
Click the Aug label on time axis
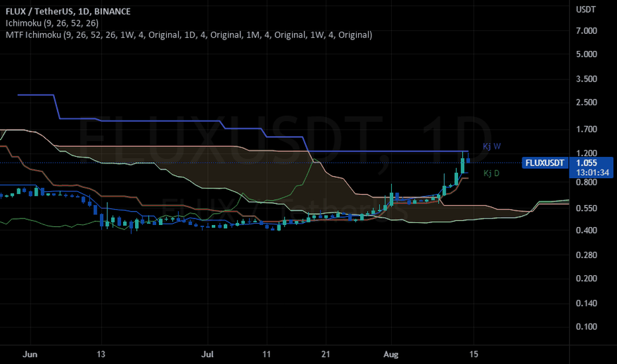point(391,354)
